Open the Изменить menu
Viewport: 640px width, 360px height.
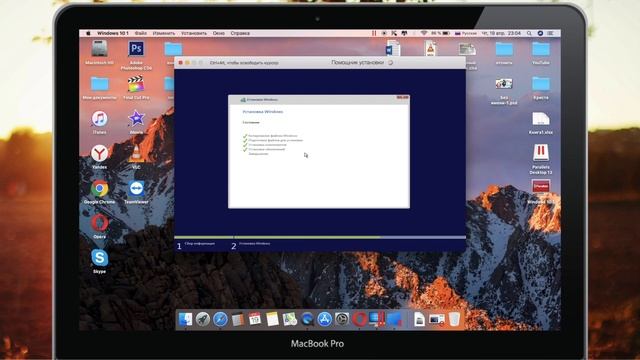(x=164, y=33)
